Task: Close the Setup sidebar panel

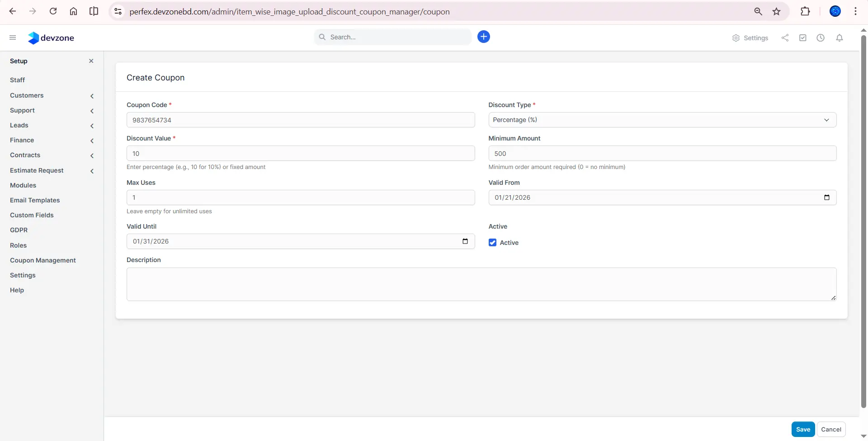Action: click(91, 61)
